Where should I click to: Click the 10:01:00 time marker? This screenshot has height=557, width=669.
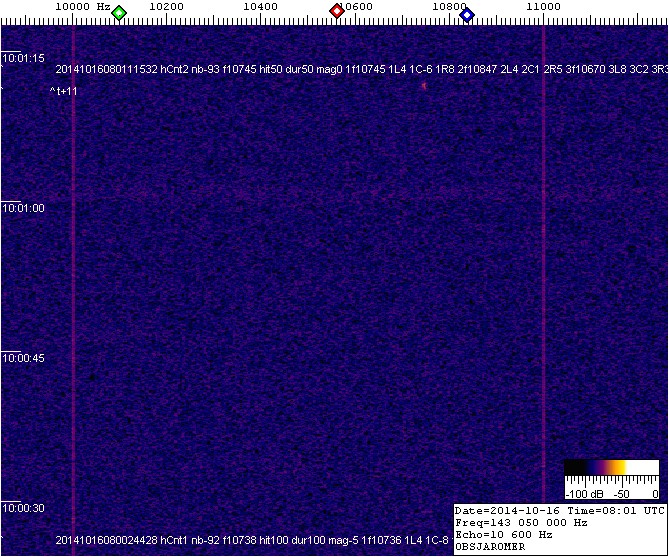(23, 208)
